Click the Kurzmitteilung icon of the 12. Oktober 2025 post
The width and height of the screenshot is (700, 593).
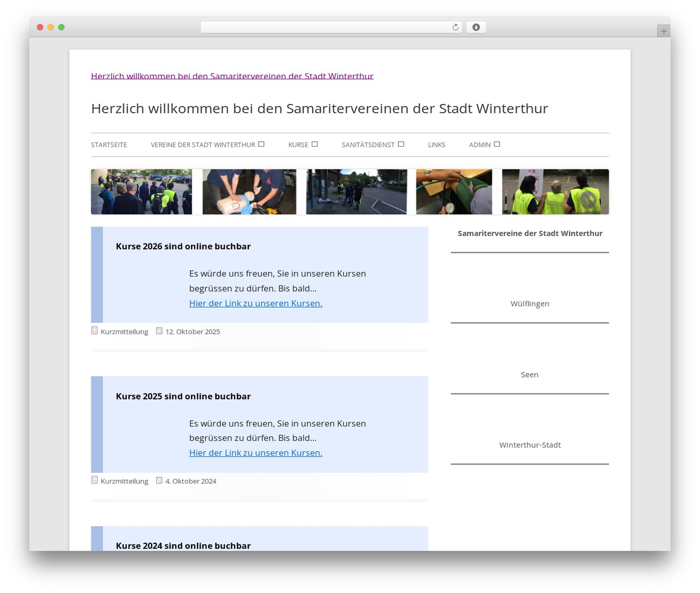pos(95,331)
